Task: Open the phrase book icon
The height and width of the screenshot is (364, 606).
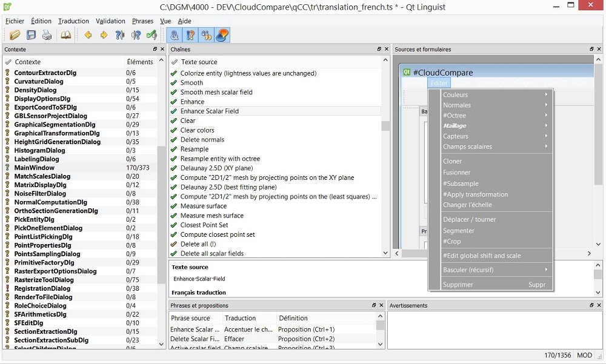Action: pyautogui.click(x=65, y=35)
